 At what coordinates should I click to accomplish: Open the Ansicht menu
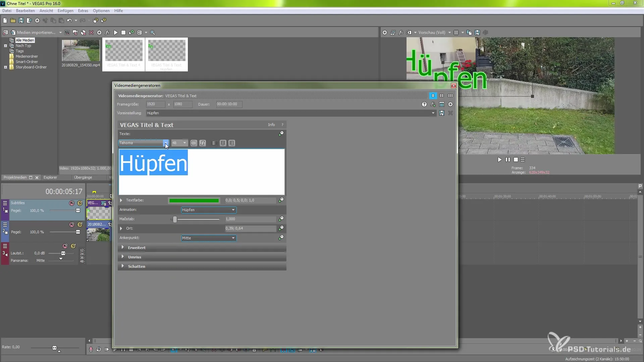pos(46,11)
